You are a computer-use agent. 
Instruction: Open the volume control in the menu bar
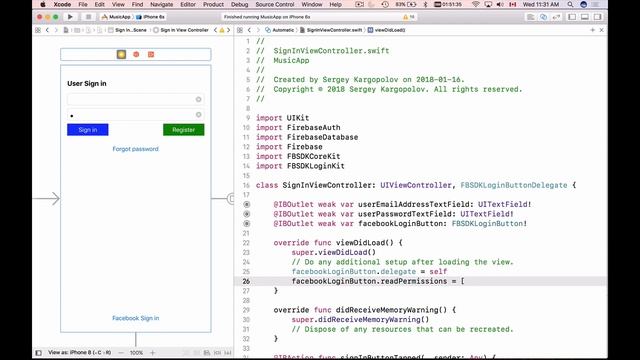click(x=500, y=4)
